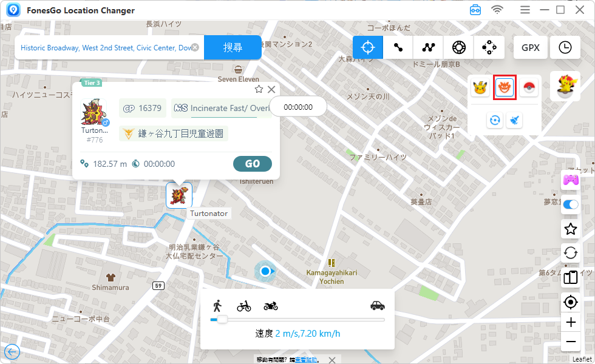Viewport: 595px width, 364px height.
Task: Toggle the blue switch in right sidebar
Action: tap(570, 204)
